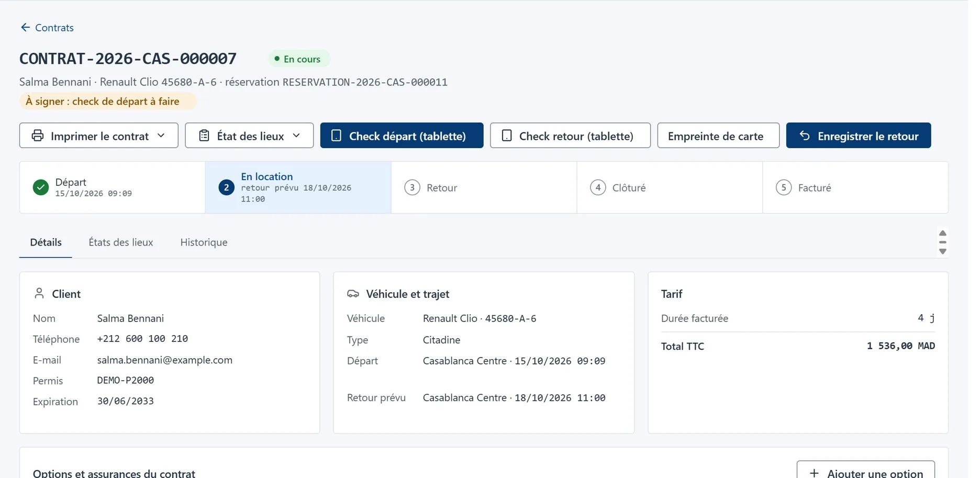Screen dimensions: 980x478
Task: Select step 4 Clôturé circle
Action: [x=598, y=187]
